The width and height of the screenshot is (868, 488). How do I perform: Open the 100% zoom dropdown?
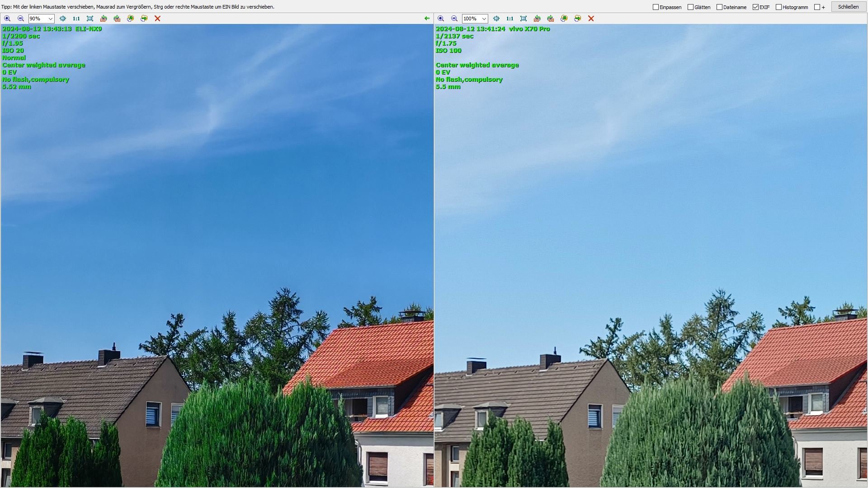[x=484, y=19]
